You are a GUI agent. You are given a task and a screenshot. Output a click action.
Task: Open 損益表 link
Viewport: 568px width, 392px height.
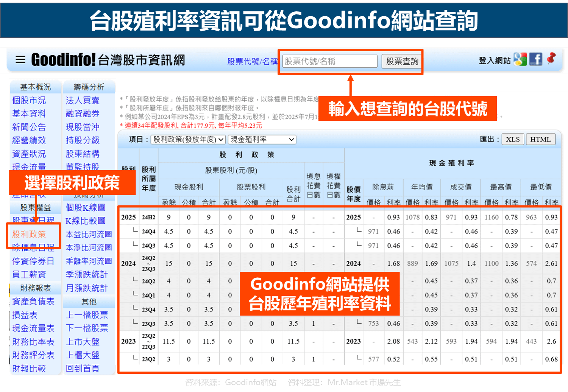point(25,315)
